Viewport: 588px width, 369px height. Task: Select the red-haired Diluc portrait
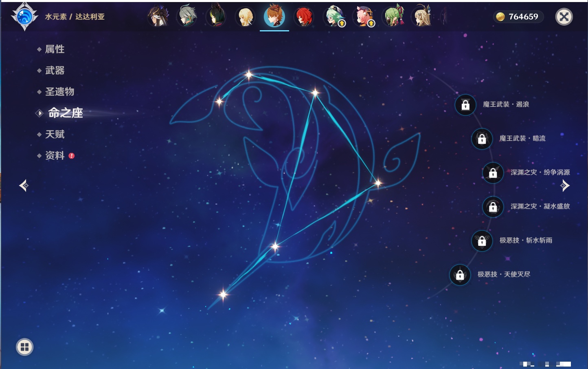304,16
